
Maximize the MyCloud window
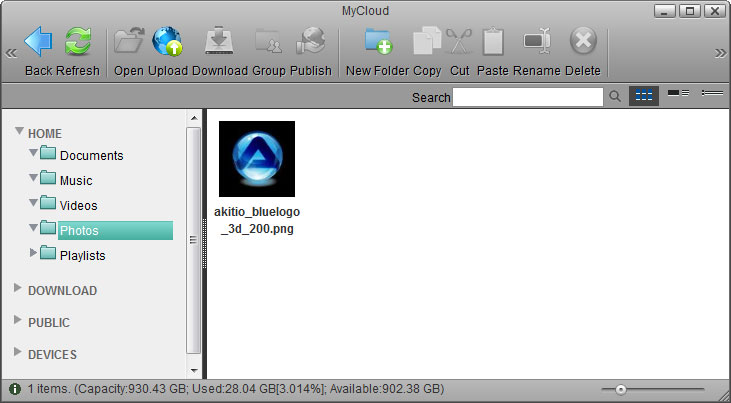690,12
